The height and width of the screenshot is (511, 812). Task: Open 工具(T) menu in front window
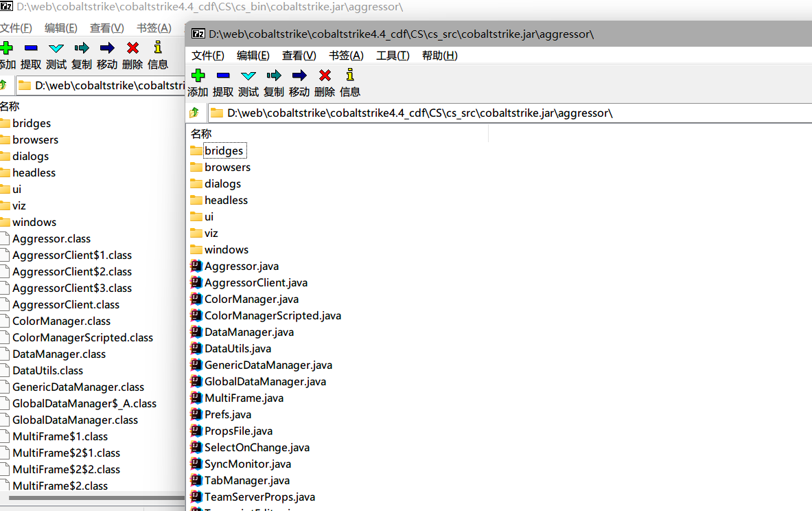(393, 56)
